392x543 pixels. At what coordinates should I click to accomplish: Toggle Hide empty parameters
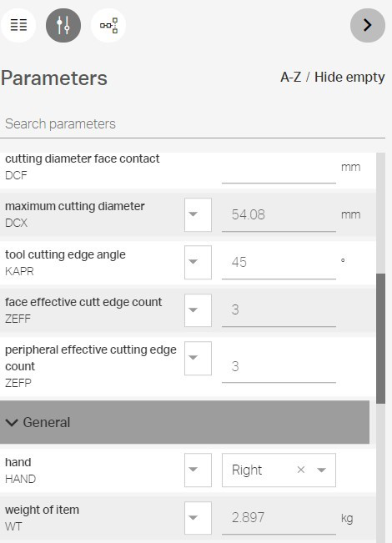[349, 77]
